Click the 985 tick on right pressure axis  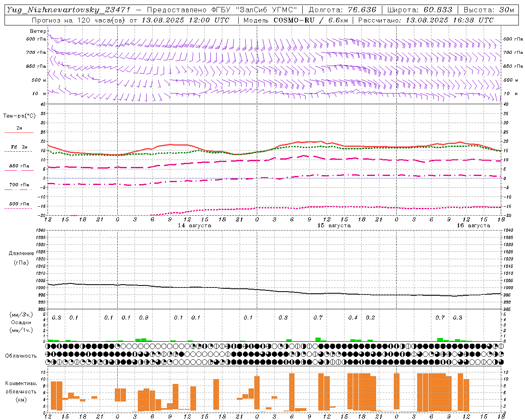click(x=507, y=309)
